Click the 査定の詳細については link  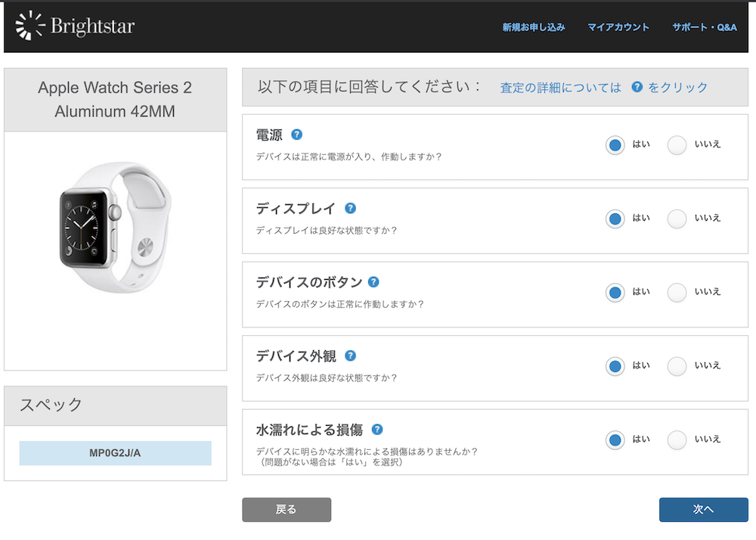click(x=560, y=88)
